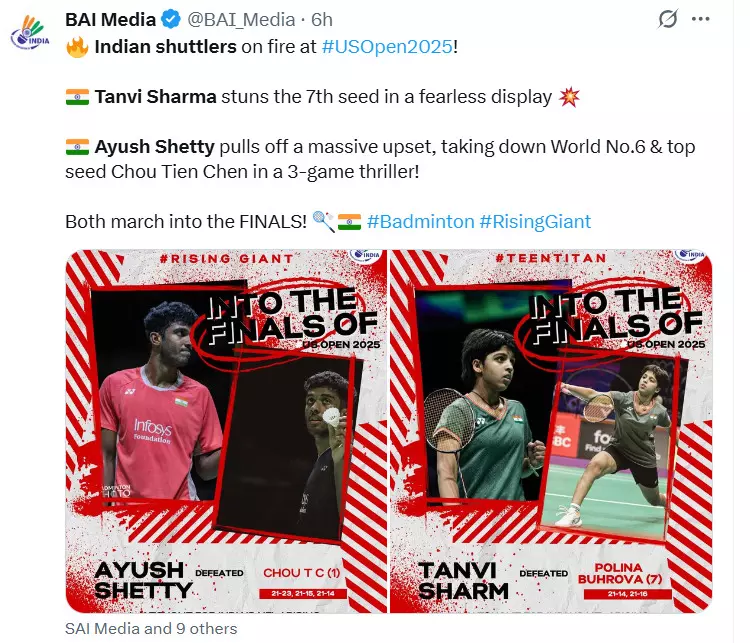
Task: Open the @BAI_Media handle link
Action: click(241, 20)
